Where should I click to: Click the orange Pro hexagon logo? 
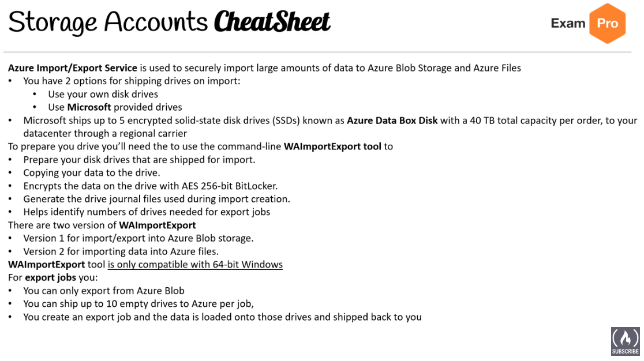point(608,24)
